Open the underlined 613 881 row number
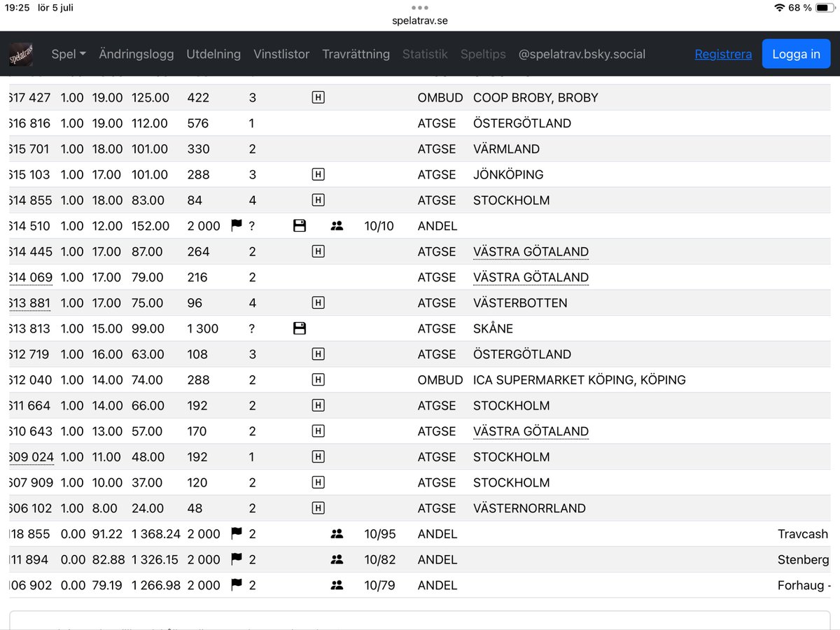 click(x=31, y=303)
